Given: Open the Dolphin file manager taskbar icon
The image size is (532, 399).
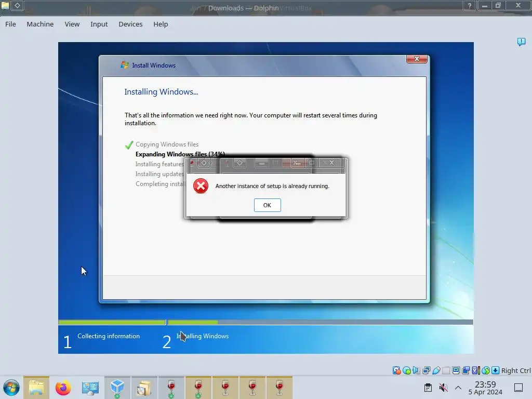Looking at the screenshot, I should point(36,388).
